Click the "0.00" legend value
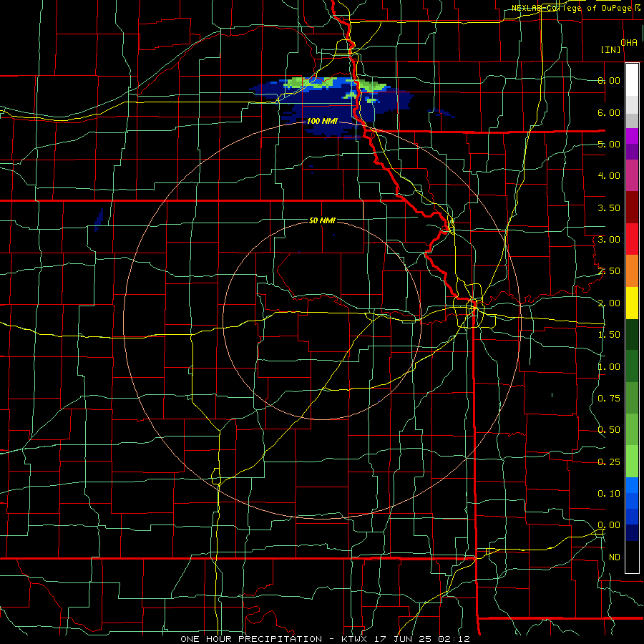The height and width of the screenshot is (644, 644). (x=609, y=525)
